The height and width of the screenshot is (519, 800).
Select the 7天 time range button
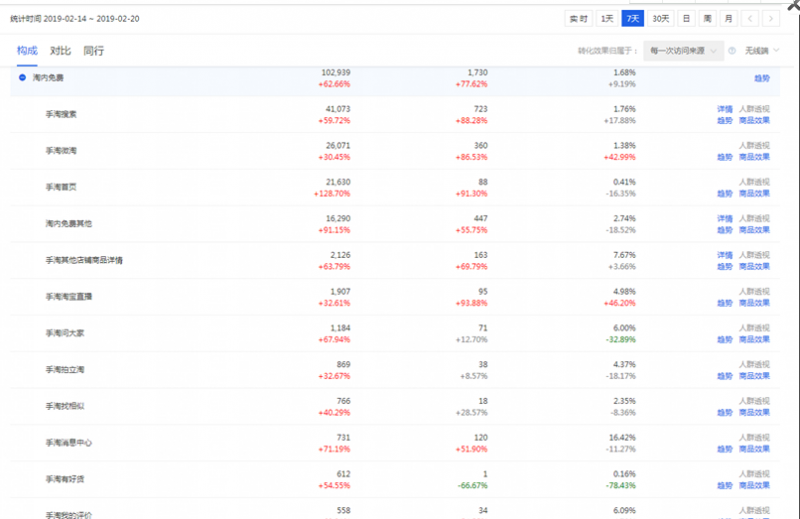point(633,19)
